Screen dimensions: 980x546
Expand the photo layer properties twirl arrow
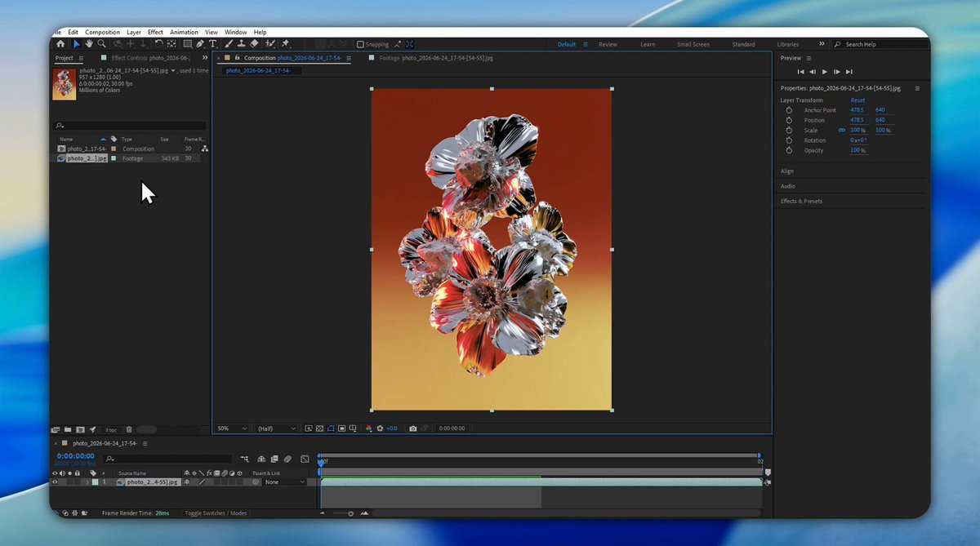[x=87, y=482]
